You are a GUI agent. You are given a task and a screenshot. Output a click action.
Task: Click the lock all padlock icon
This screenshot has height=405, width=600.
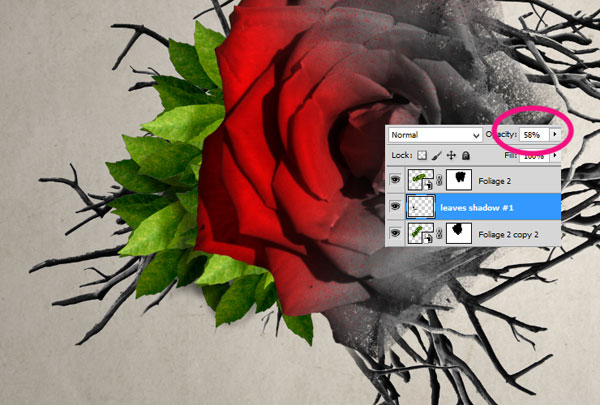[x=465, y=156]
